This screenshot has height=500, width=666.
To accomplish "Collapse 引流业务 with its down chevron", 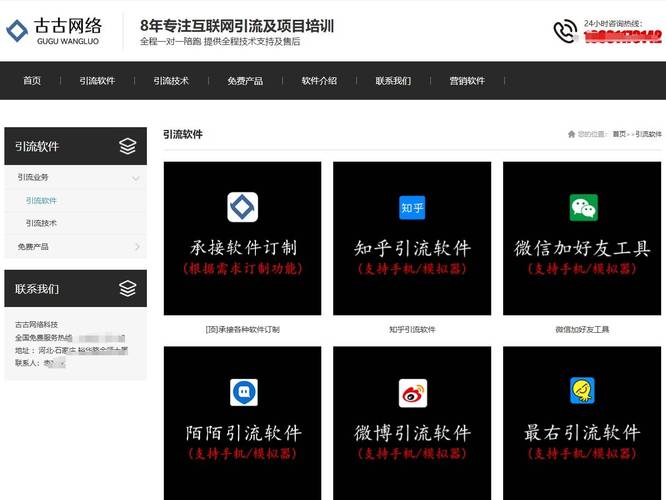I will pyautogui.click(x=136, y=178).
